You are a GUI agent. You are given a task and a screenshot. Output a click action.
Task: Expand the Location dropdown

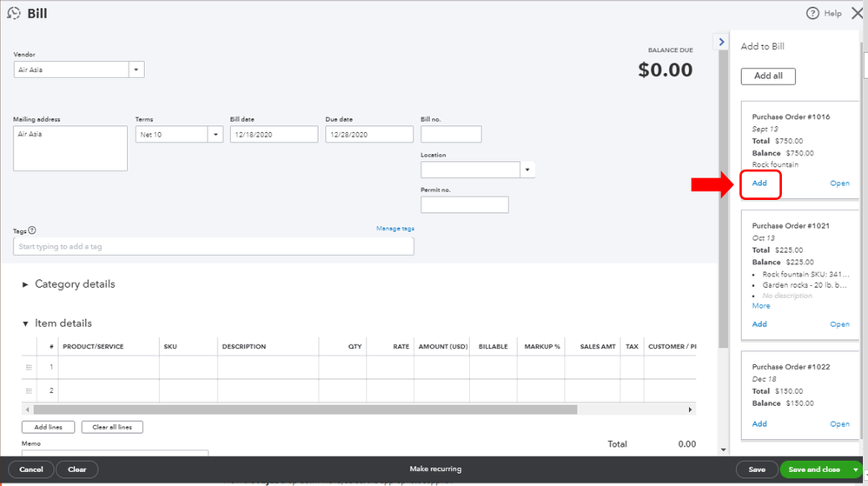(527, 170)
